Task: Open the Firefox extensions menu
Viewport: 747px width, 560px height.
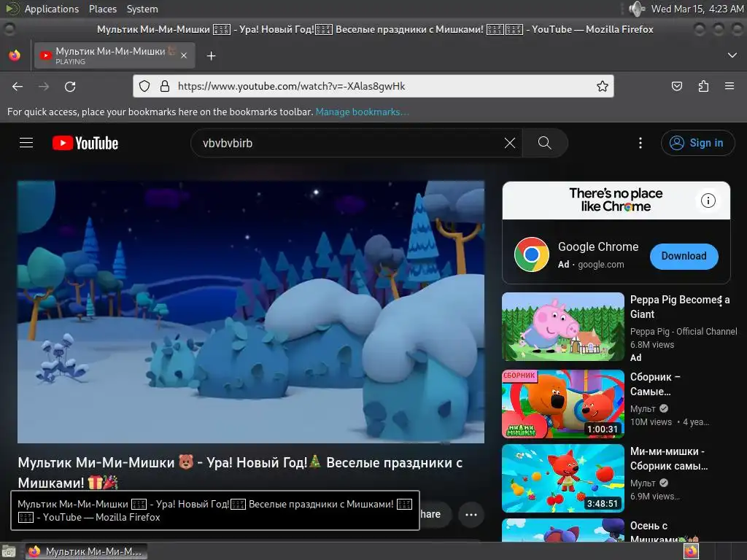Action: click(703, 86)
